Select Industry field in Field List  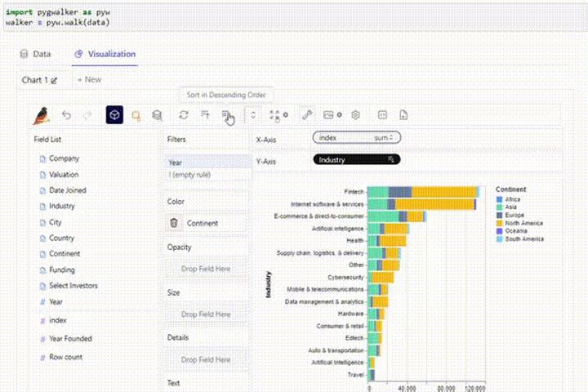click(61, 206)
